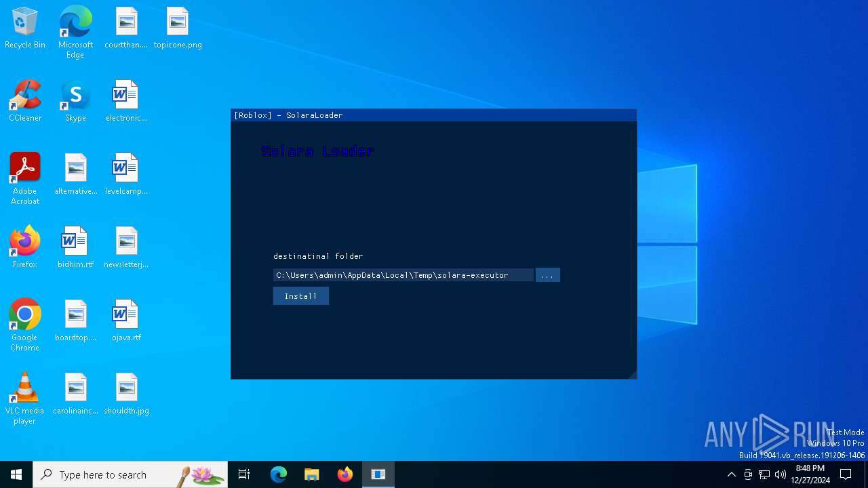868x488 pixels.
Task: Select the "destinatinal folder" label
Action: click(318, 256)
